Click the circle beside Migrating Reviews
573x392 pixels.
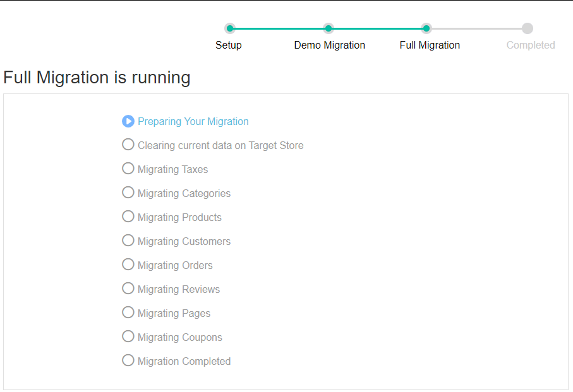tap(128, 288)
